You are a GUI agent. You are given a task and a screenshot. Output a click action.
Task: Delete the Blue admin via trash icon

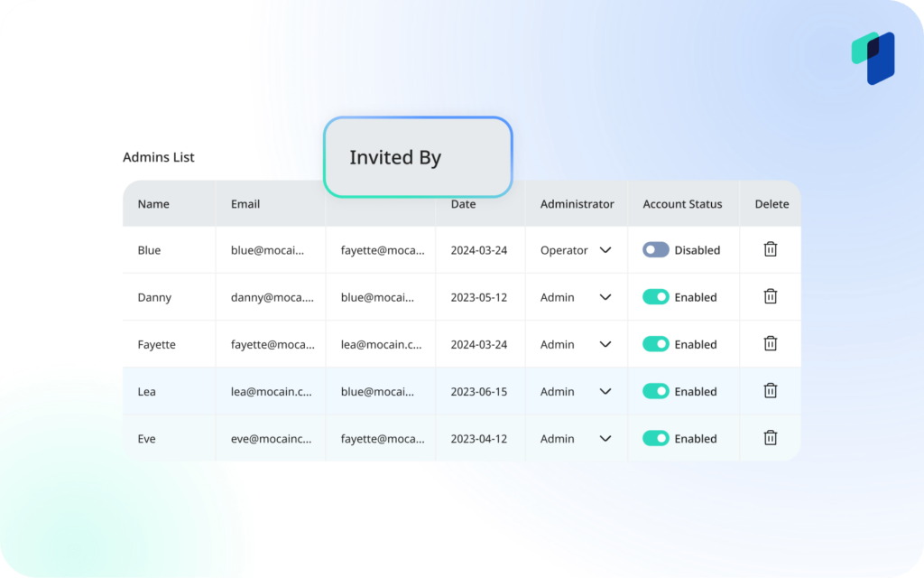pyautogui.click(x=771, y=249)
